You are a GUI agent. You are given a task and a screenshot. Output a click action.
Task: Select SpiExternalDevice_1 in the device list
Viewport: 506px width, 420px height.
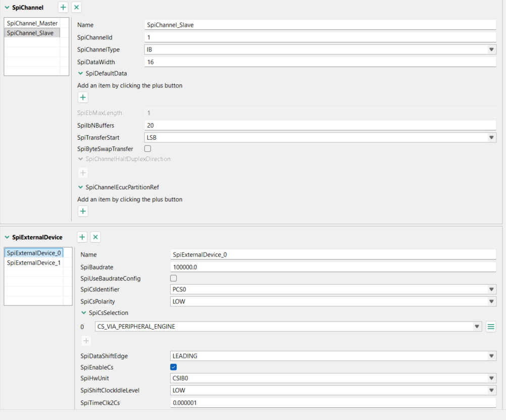tap(34, 263)
